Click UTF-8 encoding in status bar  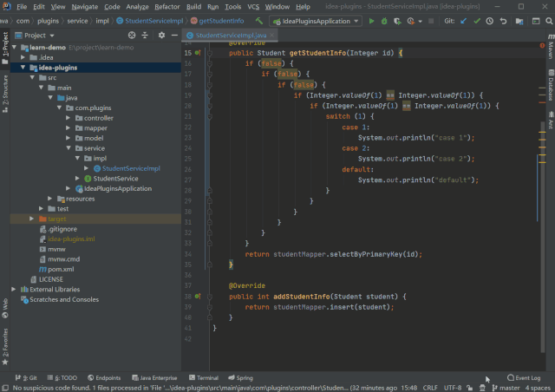click(453, 388)
